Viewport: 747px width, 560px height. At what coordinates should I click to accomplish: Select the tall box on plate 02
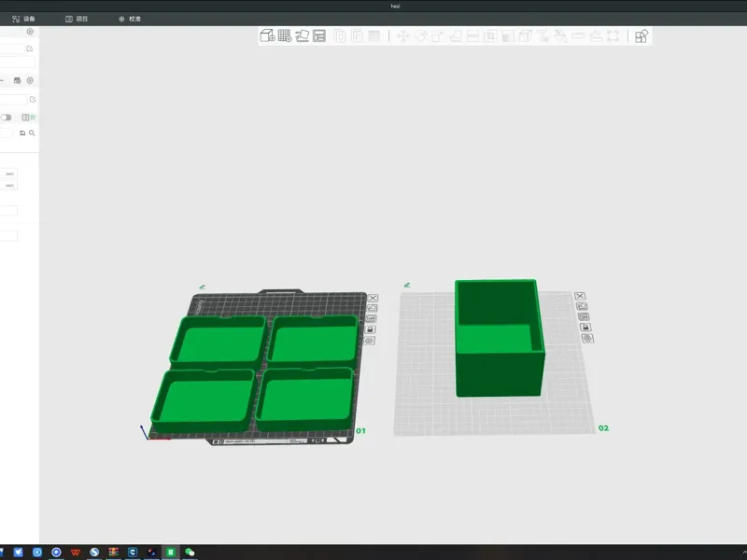click(x=499, y=339)
